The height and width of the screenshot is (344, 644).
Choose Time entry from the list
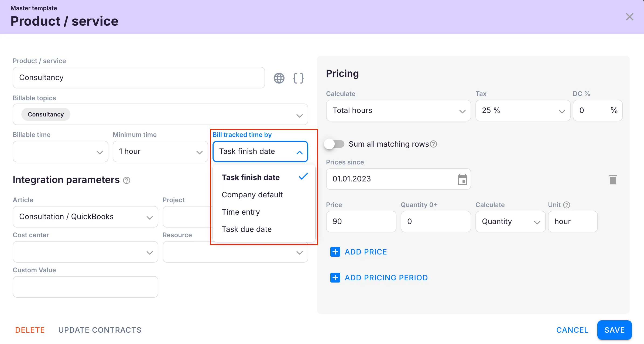[241, 212]
